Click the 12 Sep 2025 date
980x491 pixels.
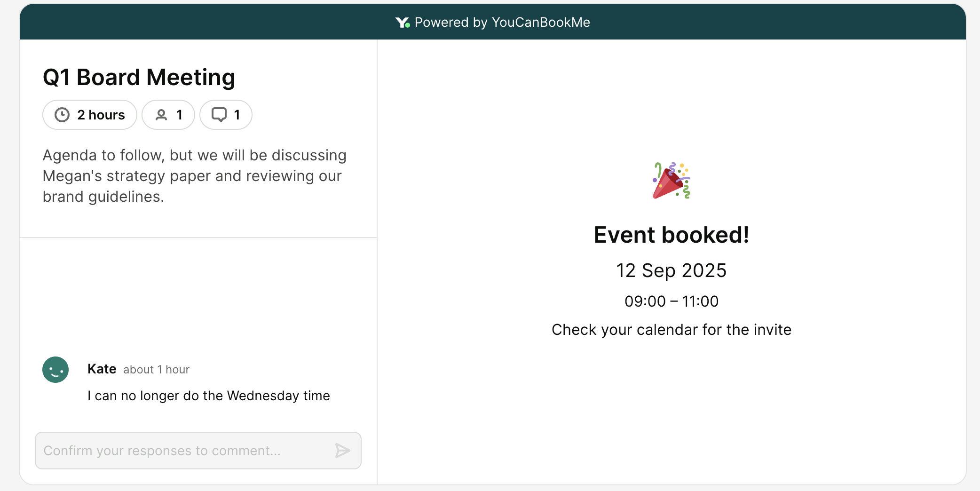pyautogui.click(x=671, y=270)
